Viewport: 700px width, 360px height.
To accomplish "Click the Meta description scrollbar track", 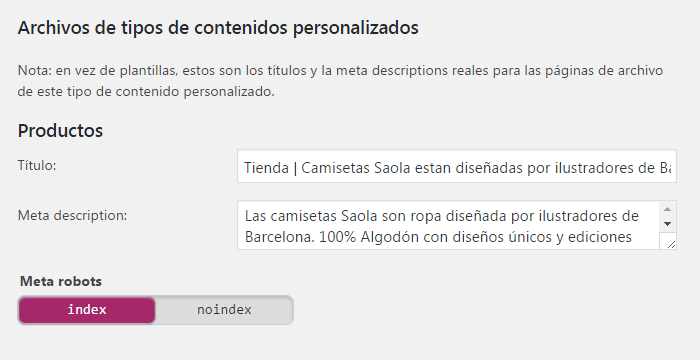I will (x=667, y=217).
